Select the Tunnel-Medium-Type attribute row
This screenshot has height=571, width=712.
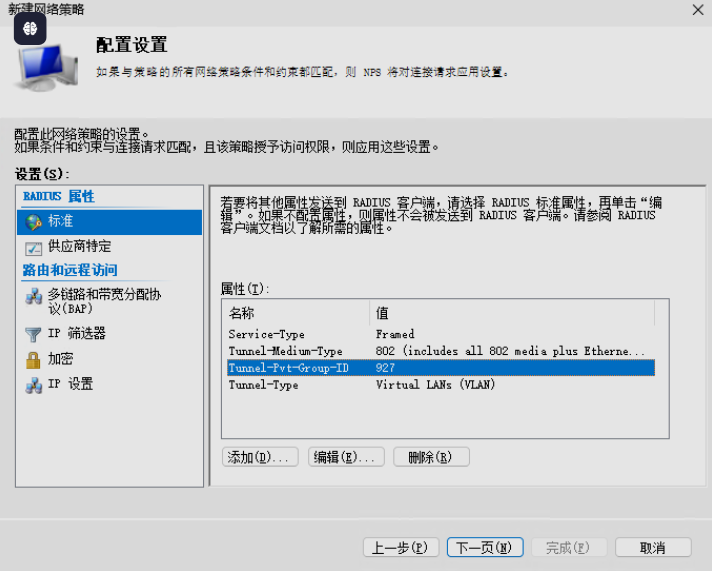tap(440, 351)
